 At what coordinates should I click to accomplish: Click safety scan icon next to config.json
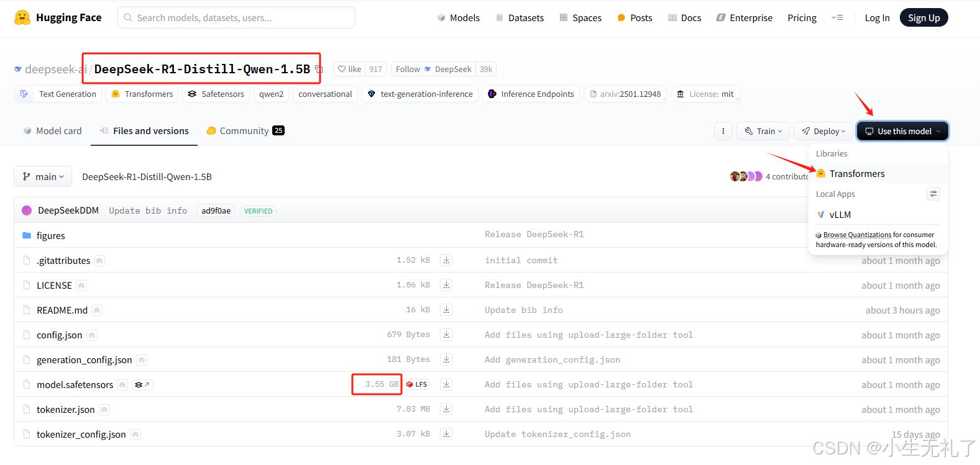[x=92, y=335]
